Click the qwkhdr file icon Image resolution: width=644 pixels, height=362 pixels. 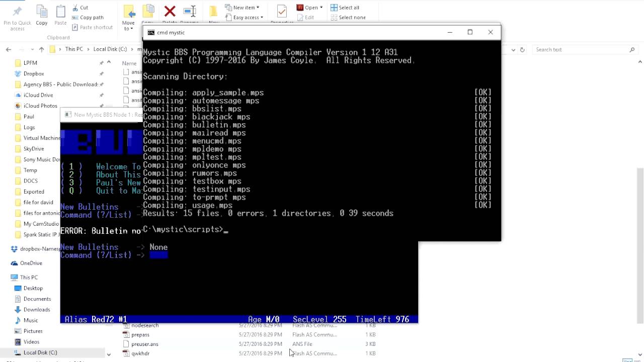[126, 353]
